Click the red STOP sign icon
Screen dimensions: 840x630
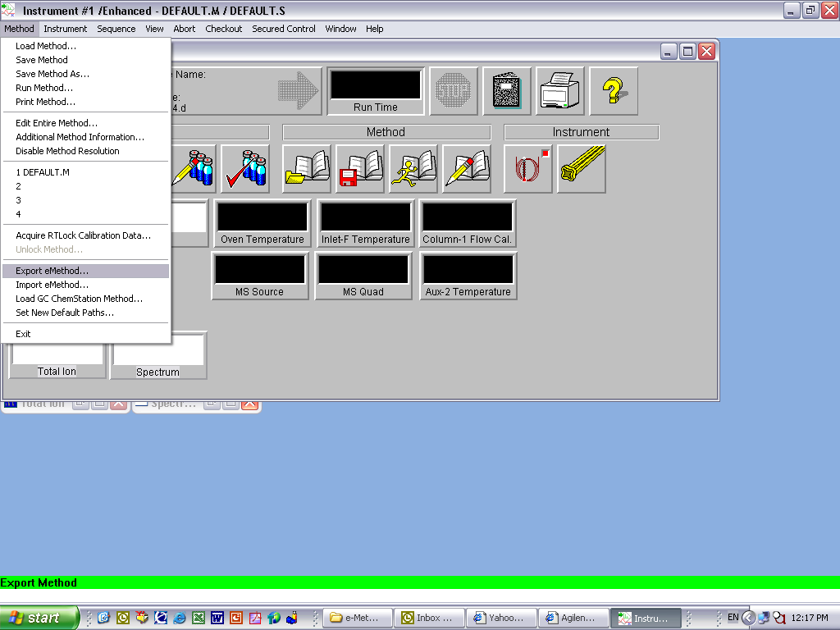tap(453, 91)
